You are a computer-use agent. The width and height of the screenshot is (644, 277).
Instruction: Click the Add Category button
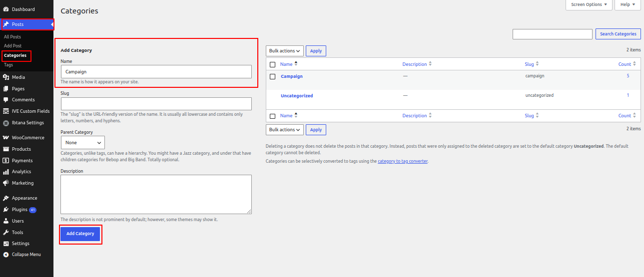coord(80,234)
